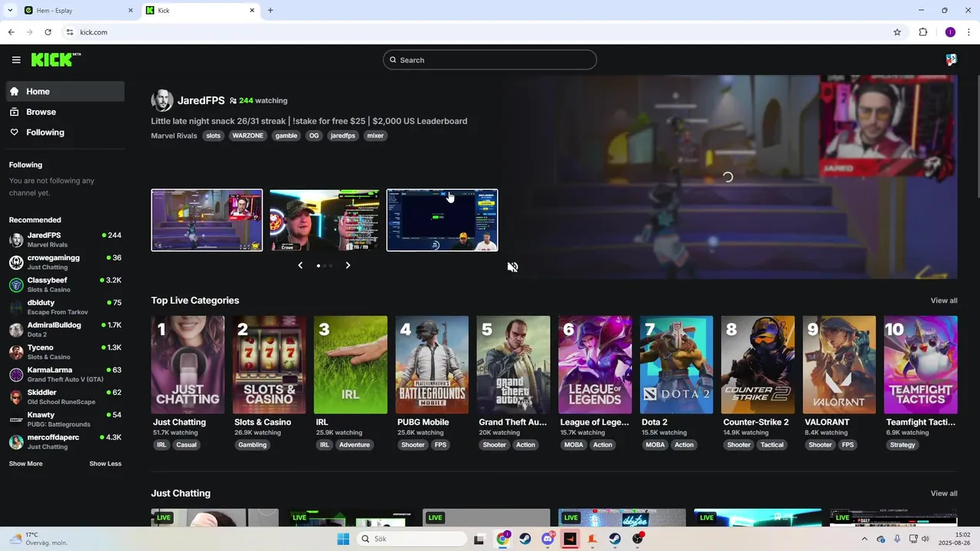Open JaredFPS channel avatar in featured header
This screenshot has width=980, height=551.
[x=162, y=100]
